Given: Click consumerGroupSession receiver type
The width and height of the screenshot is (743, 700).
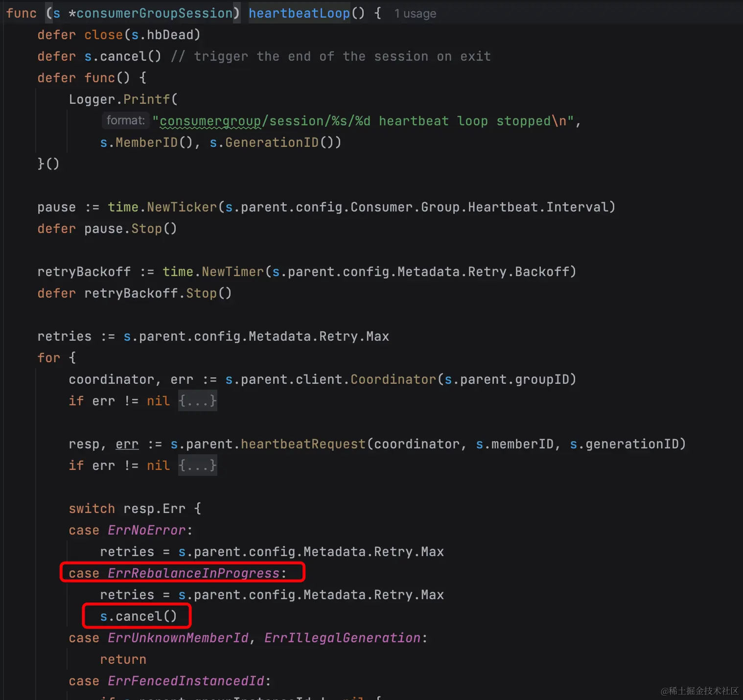Looking at the screenshot, I should click(x=155, y=13).
